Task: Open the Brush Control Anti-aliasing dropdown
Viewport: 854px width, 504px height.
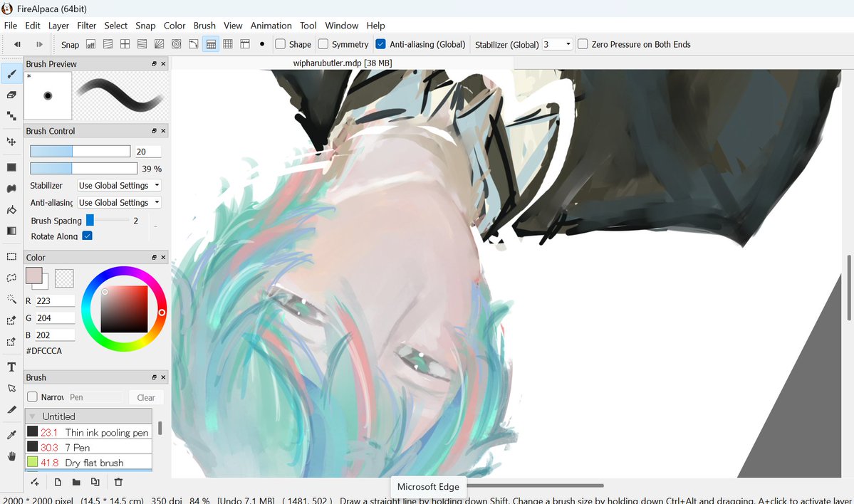Action: coord(119,202)
